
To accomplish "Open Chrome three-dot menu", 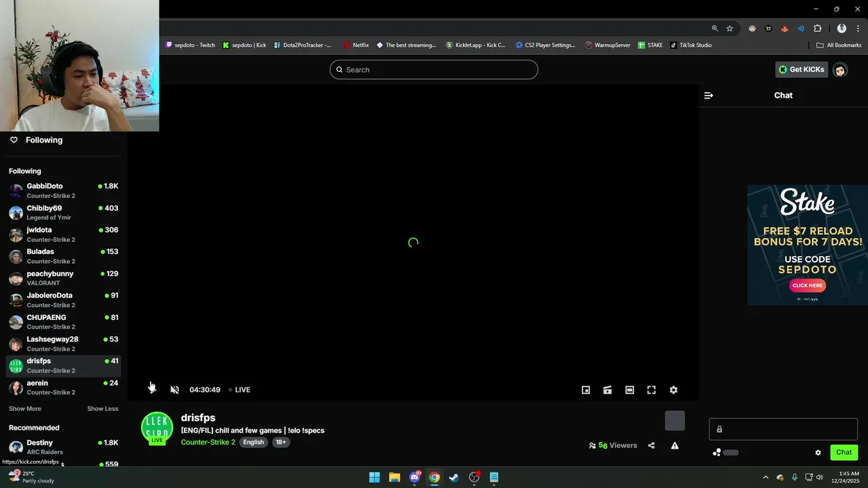I will (858, 28).
